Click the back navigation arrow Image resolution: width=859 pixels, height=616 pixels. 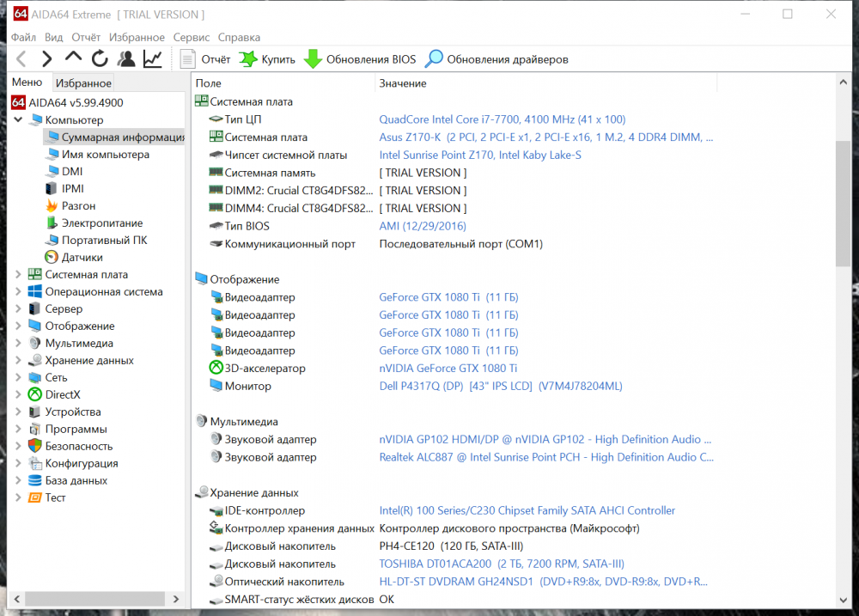coord(19,58)
